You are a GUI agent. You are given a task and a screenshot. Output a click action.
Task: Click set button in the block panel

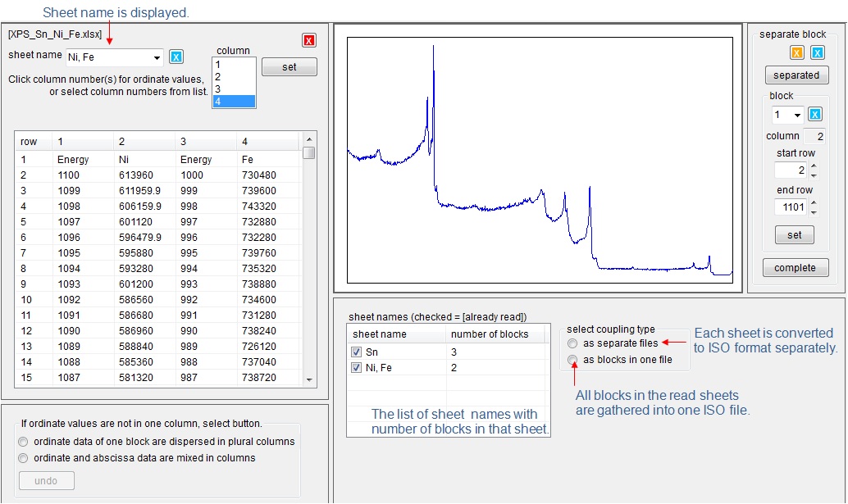794,234
